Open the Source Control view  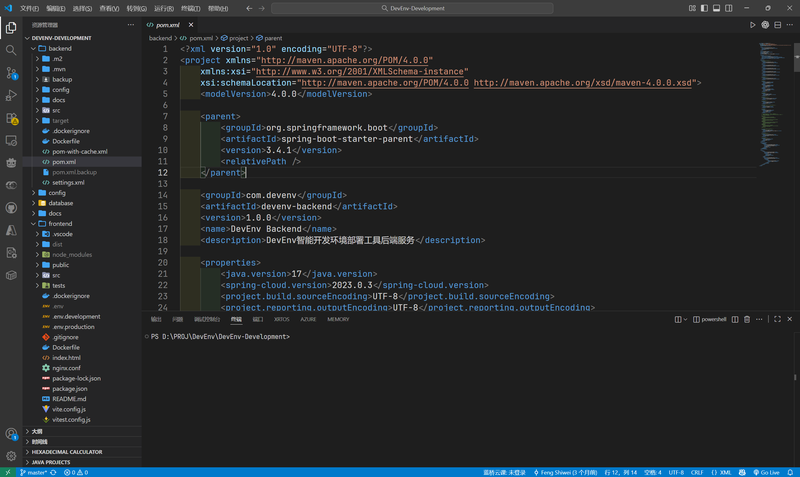(11, 73)
